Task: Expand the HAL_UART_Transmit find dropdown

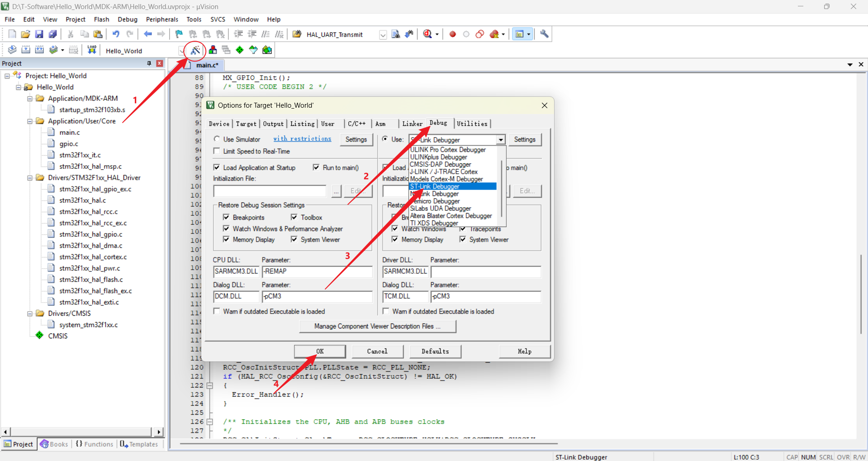Action: [x=383, y=35]
